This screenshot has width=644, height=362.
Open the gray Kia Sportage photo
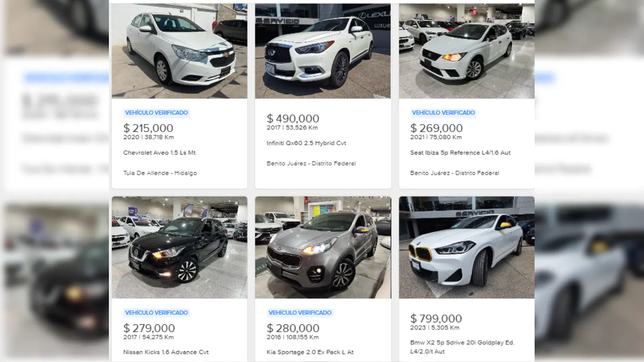pyautogui.click(x=323, y=247)
